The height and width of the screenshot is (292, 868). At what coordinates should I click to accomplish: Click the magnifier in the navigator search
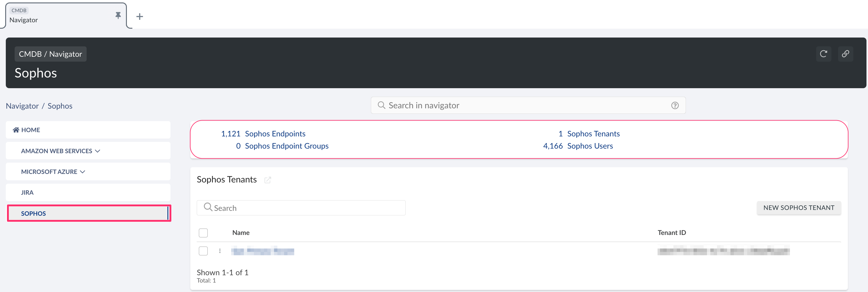[381, 105]
